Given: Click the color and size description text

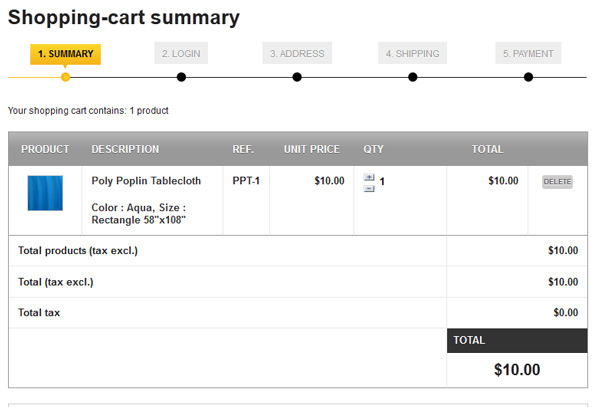Looking at the screenshot, I should point(139,213).
